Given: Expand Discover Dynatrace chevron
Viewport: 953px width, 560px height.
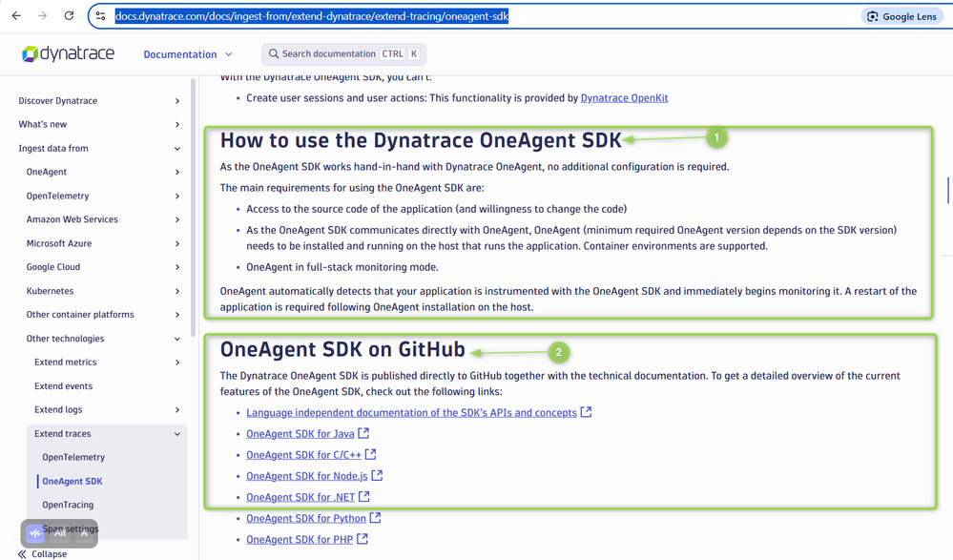Looking at the screenshot, I should [x=177, y=101].
